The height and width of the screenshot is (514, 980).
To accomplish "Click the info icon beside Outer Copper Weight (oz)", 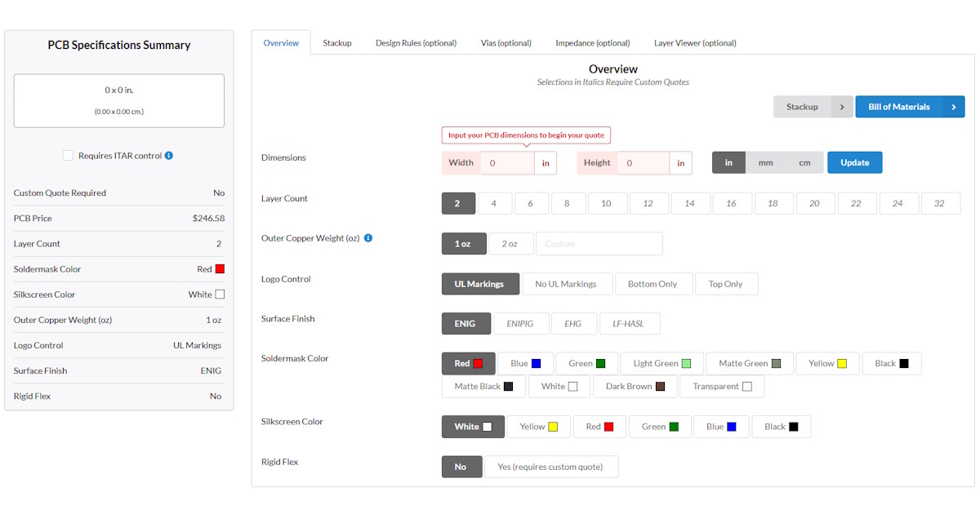I will click(367, 237).
